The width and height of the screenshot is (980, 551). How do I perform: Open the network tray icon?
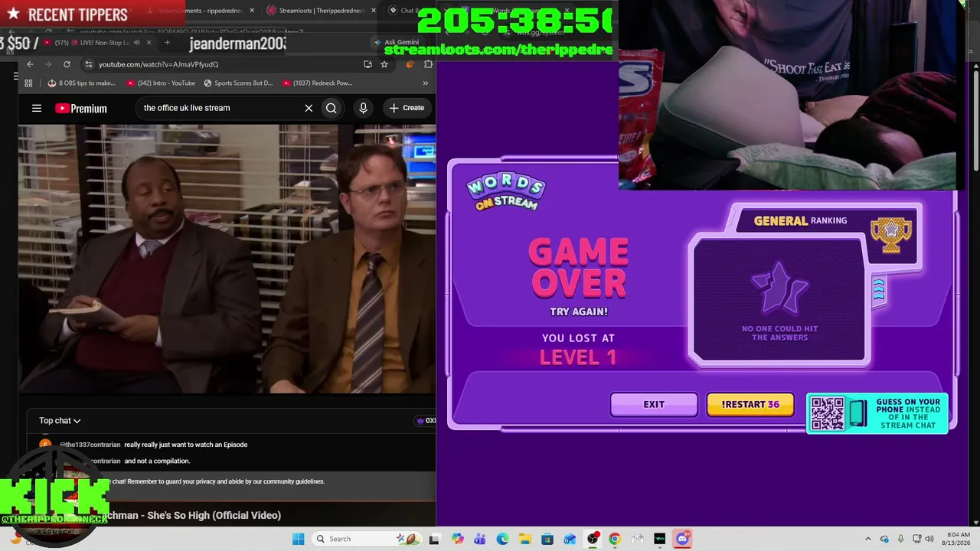(x=917, y=539)
